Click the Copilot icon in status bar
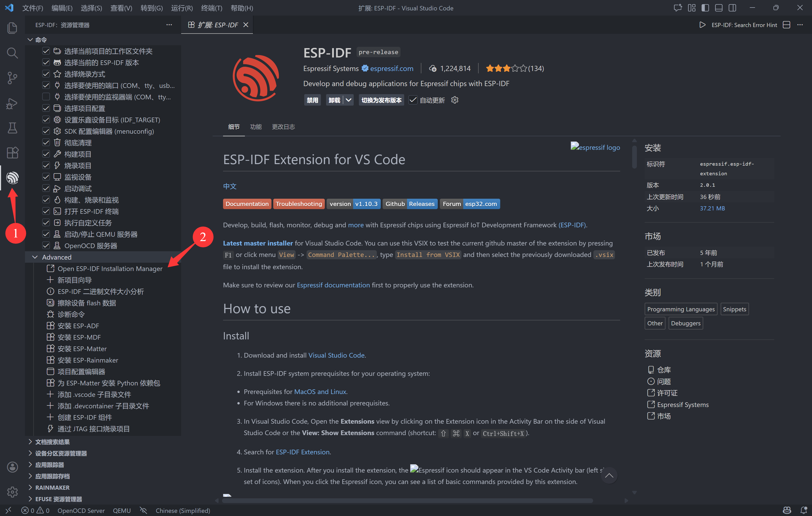The image size is (812, 516). click(x=787, y=510)
